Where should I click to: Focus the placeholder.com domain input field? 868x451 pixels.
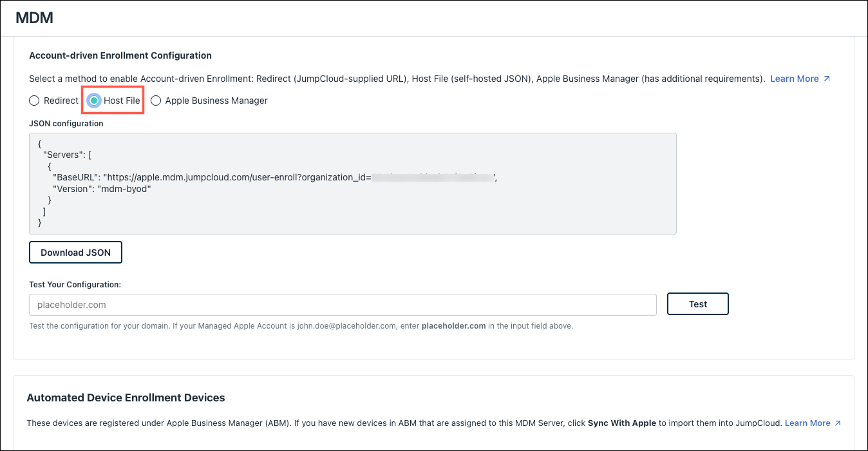(342, 305)
